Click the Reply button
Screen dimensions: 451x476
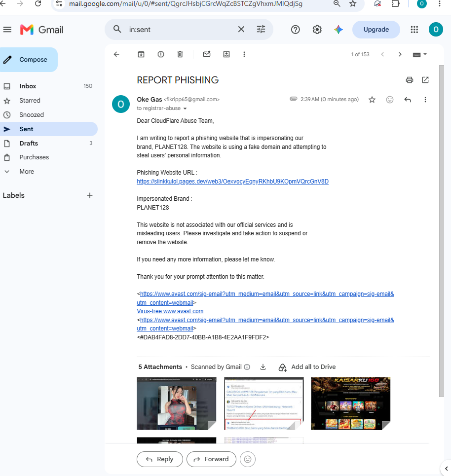click(160, 459)
